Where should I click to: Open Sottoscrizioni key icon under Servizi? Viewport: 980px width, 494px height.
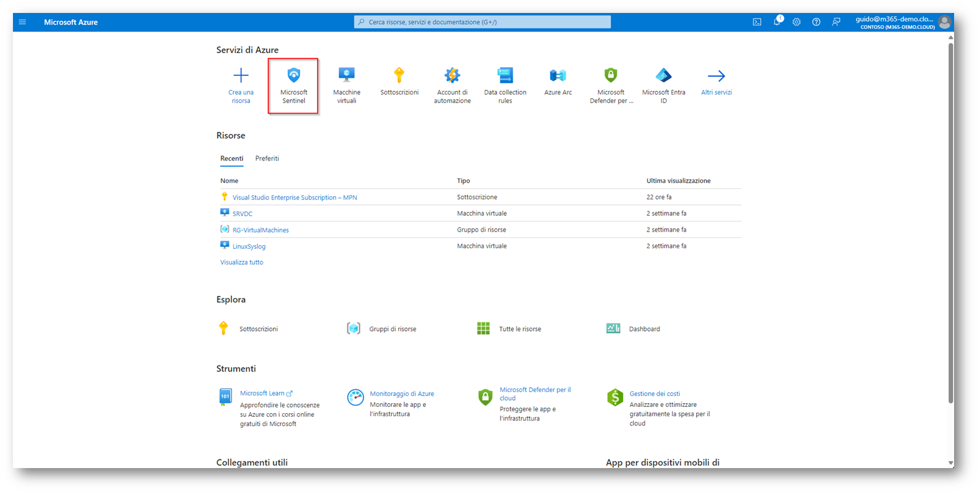(399, 75)
